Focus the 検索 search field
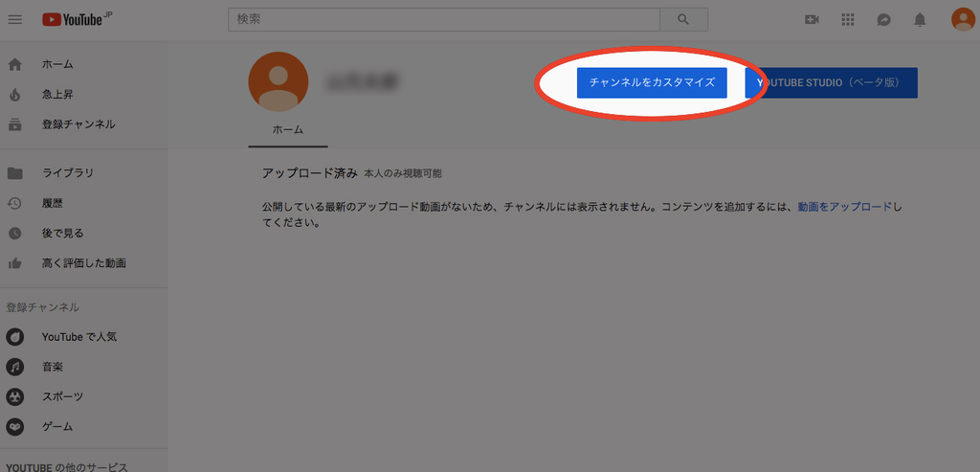 444,19
